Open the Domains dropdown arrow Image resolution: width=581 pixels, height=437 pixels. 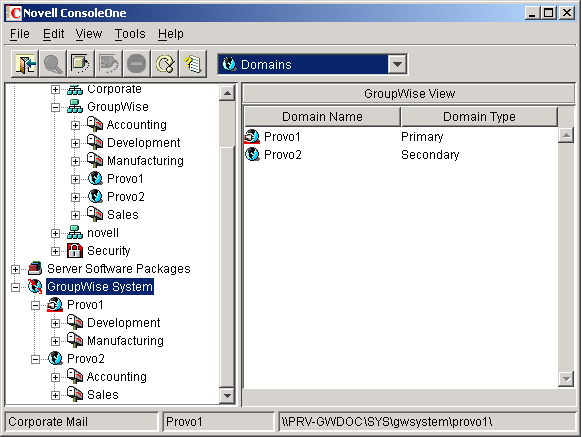tap(397, 64)
